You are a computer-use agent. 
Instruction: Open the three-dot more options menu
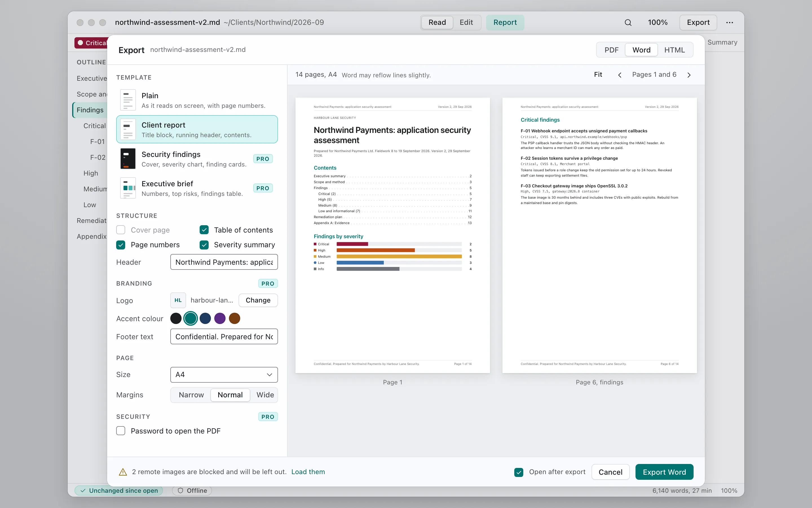(729, 23)
